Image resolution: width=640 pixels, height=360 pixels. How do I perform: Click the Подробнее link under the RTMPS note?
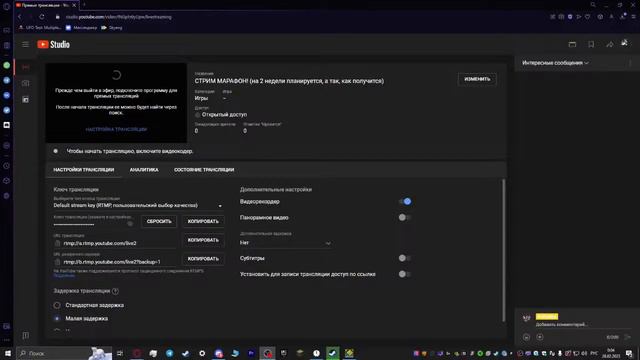pos(64,276)
